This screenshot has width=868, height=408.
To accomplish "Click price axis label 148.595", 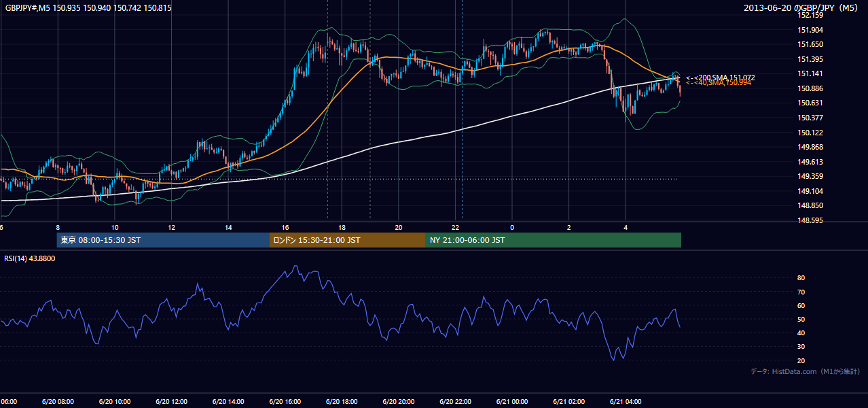I will coord(810,220).
